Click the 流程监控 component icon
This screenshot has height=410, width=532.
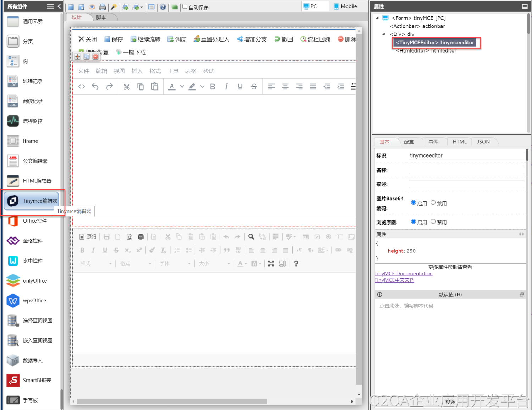[13, 121]
